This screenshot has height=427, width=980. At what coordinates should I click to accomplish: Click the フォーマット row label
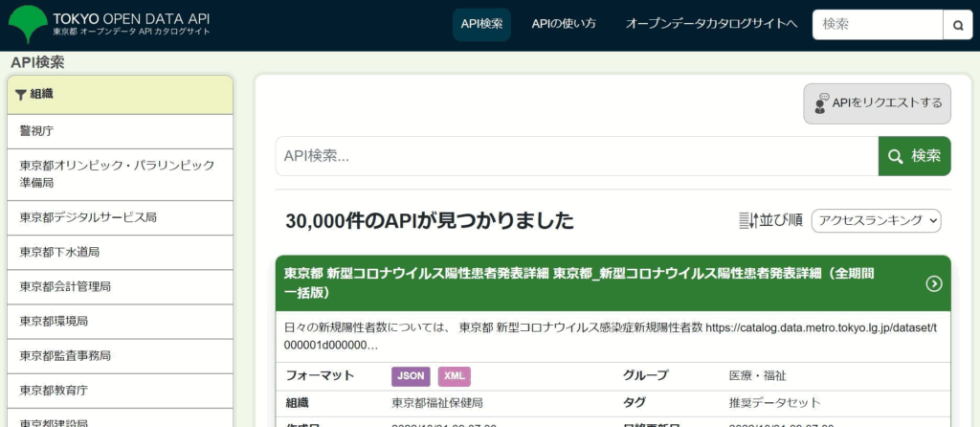click(320, 376)
